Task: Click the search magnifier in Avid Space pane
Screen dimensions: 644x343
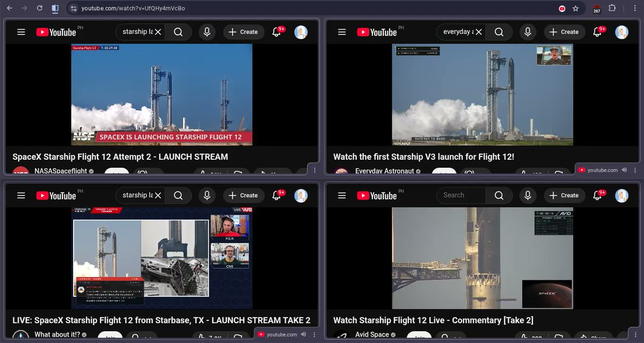Action: click(x=499, y=196)
